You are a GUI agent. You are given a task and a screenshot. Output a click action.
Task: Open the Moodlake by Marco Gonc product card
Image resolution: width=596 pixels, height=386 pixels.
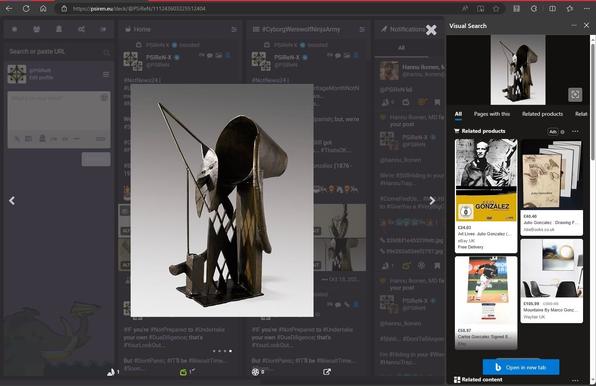point(552,281)
